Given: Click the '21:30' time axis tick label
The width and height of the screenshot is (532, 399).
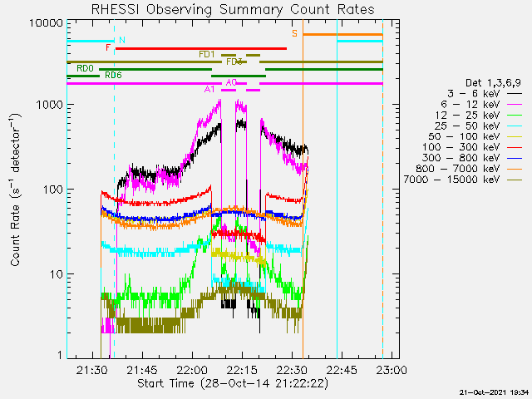Looking at the screenshot, I should 92,369.
